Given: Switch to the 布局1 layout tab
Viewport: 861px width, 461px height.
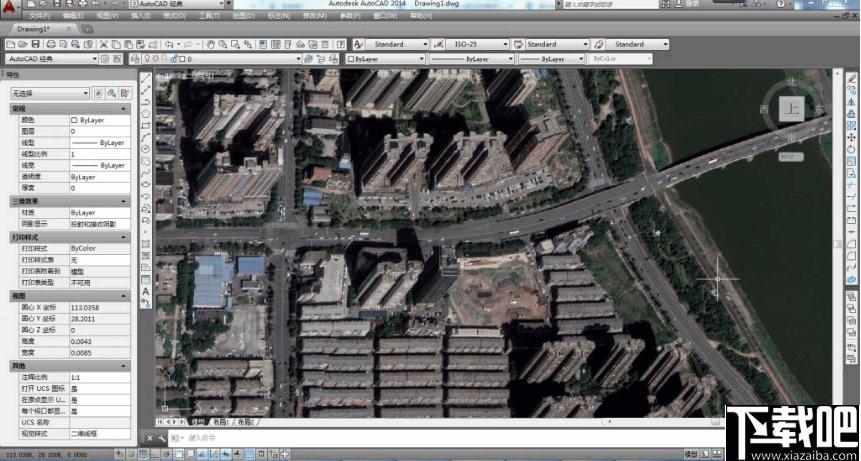Looking at the screenshot, I should (220, 421).
